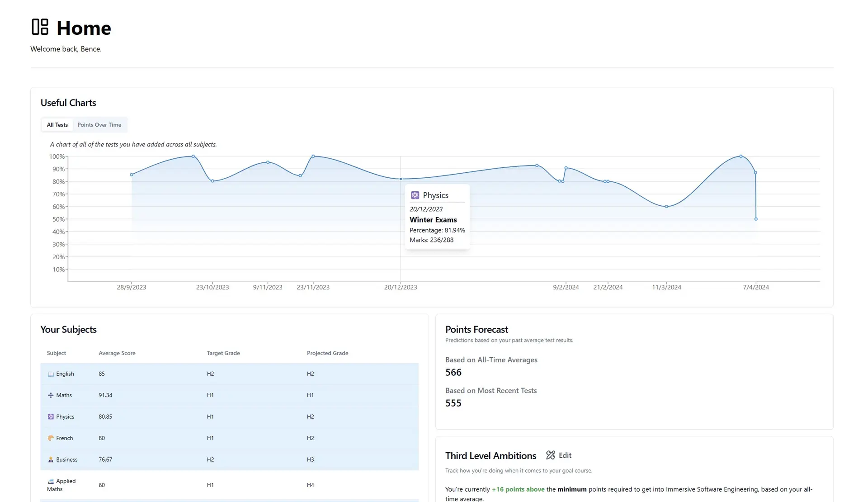Click the first chart point at 28/9/2023
Screen dimensions: 868x502
132,175
